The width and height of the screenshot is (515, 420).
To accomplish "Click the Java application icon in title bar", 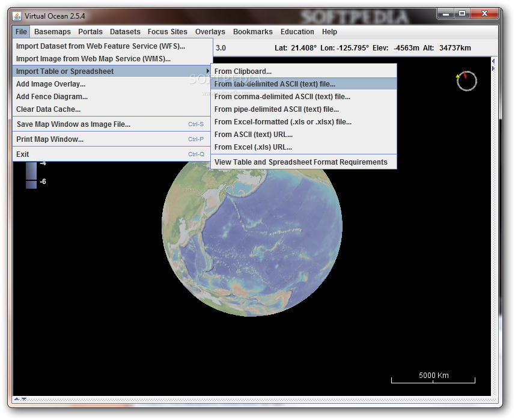I will pos(17,16).
